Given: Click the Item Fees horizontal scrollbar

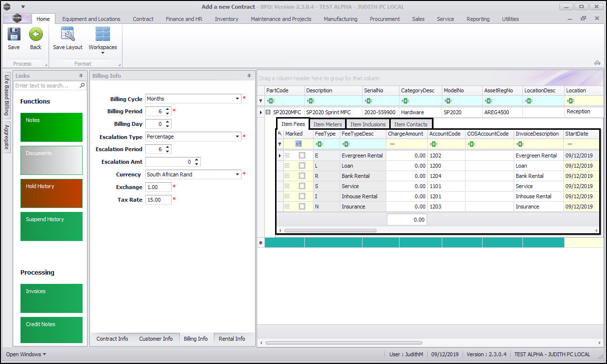Looking at the screenshot, I should point(330,230).
